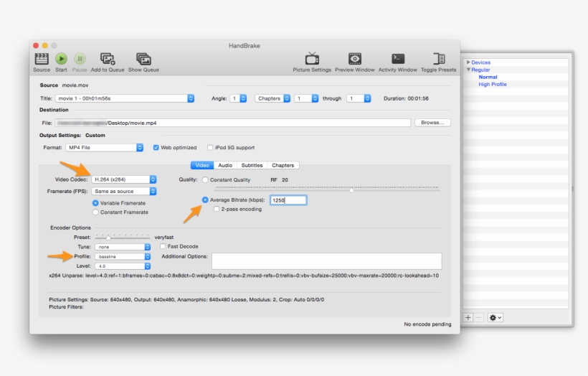The width and height of the screenshot is (588, 376).
Task: Open the starting chapter dropdown before through
Action: coord(306,98)
